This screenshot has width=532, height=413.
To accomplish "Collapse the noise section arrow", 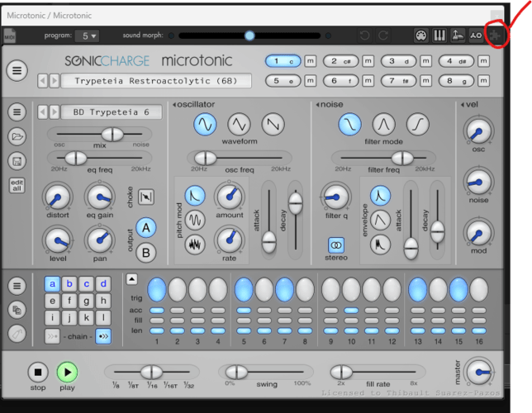I will click(x=316, y=104).
